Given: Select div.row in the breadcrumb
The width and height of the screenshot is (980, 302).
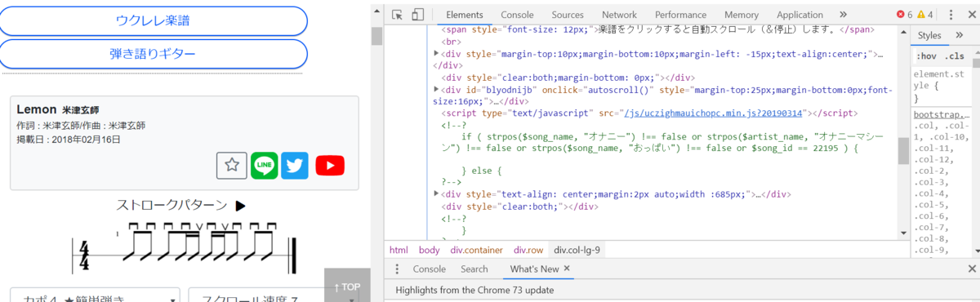Looking at the screenshot, I should tap(528, 250).
